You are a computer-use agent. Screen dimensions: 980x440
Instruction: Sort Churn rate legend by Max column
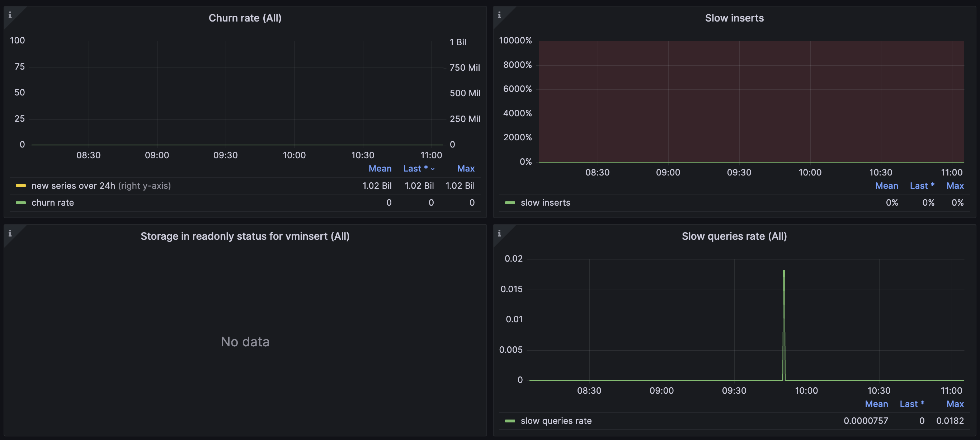(x=466, y=169)
